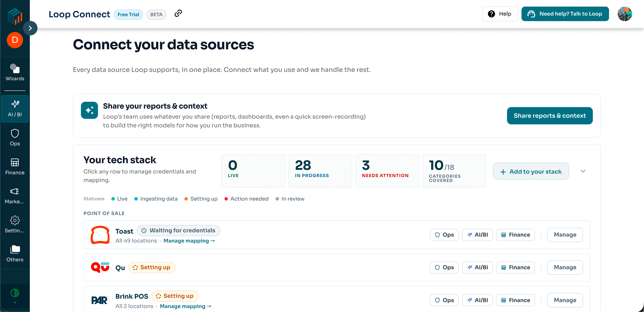Copy link icon next to BETA badge
Viewport: 644px width, 312px height.
pyautogui.click(x=178, y=13)
